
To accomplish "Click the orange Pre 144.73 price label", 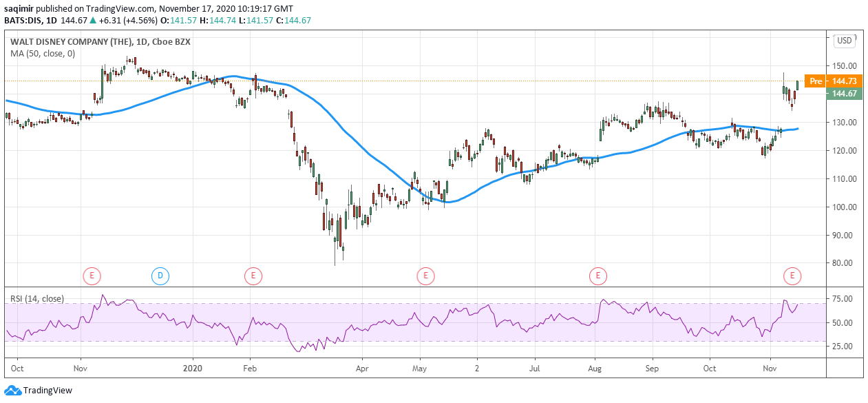I will pyautogui.click(x=834, y=81).
